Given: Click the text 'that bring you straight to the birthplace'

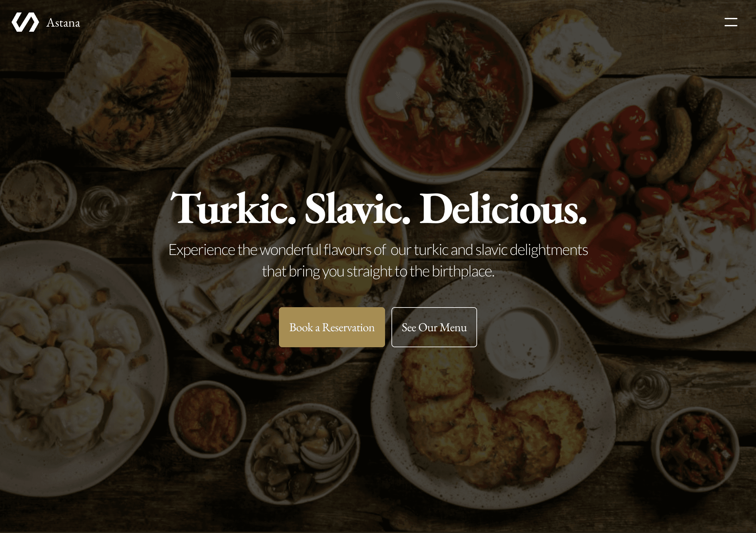Looking at the screenshot, I should (377, 271).
